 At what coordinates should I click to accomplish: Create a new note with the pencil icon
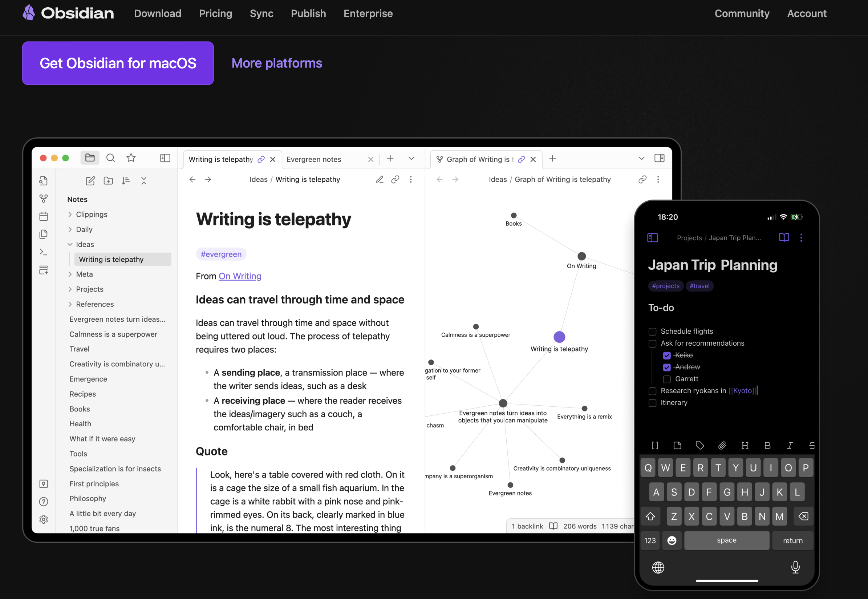(90, 181)
